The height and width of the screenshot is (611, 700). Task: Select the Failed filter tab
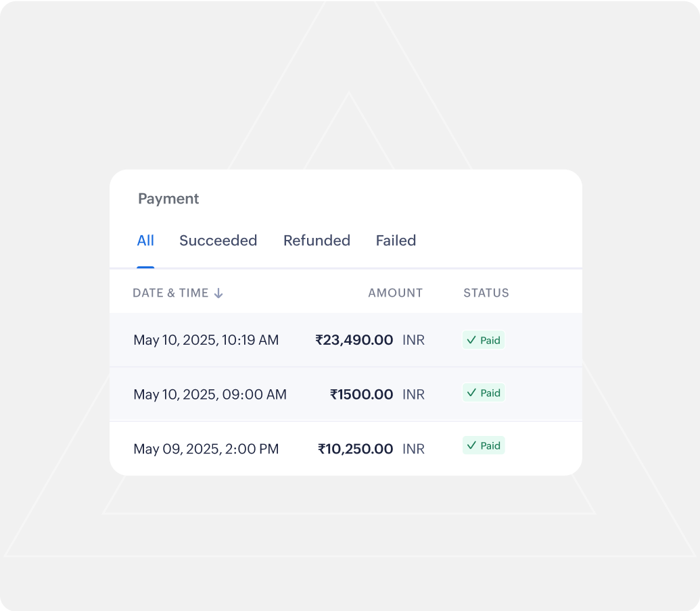pyautogui.click(x=396, y=241)
